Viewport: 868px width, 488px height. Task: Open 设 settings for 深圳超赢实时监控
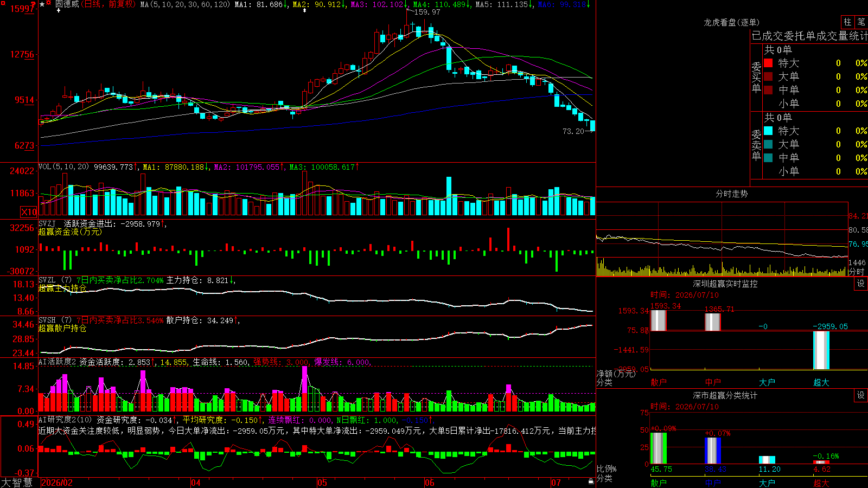coord(861,284)
